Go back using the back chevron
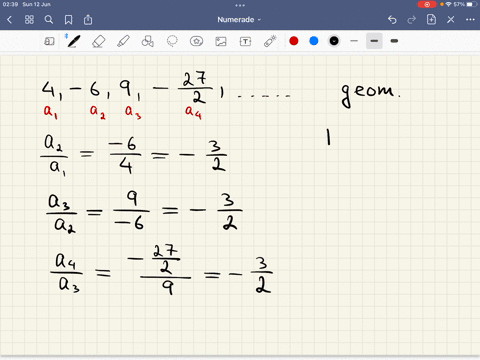The width and height of the screenshot is (480, 360). 9,20
